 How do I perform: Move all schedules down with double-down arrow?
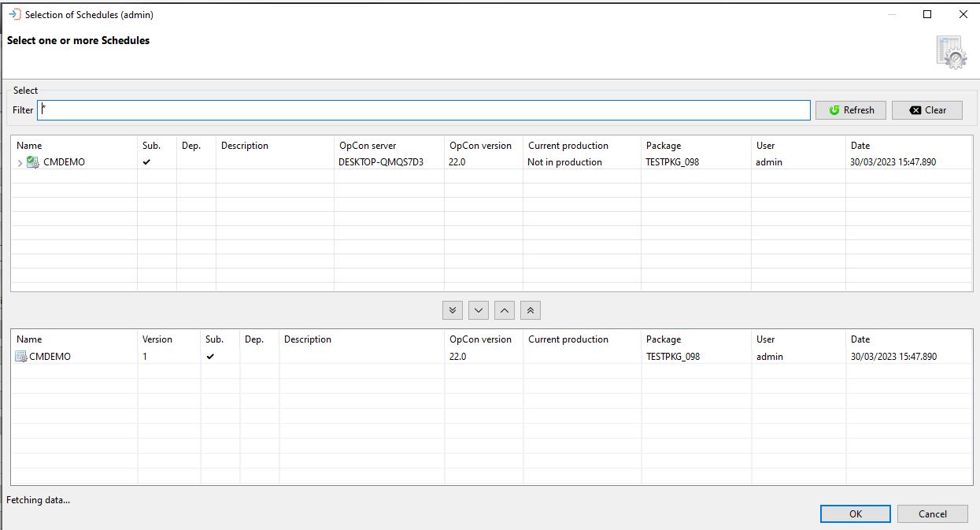tap(452, 310)
